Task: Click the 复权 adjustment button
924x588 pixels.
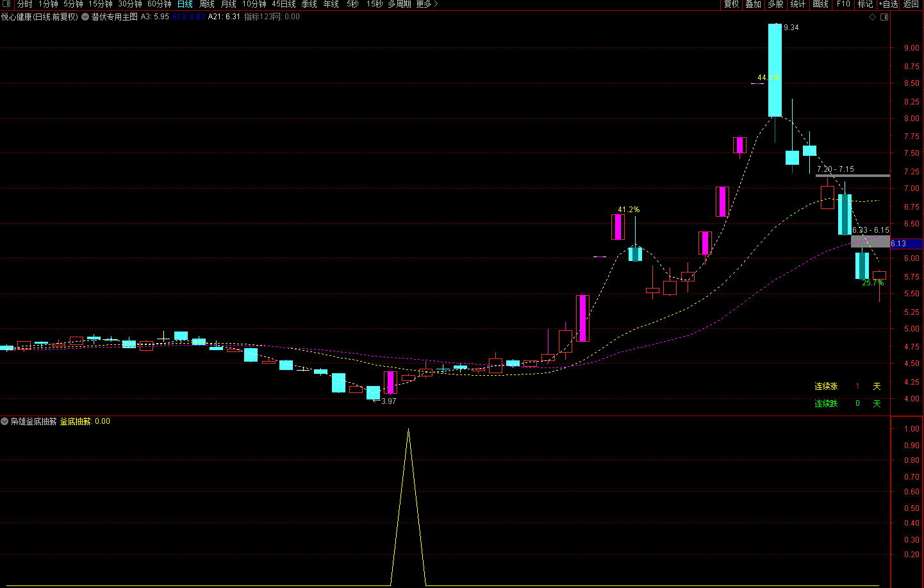Action: click(x=731, y=4)
